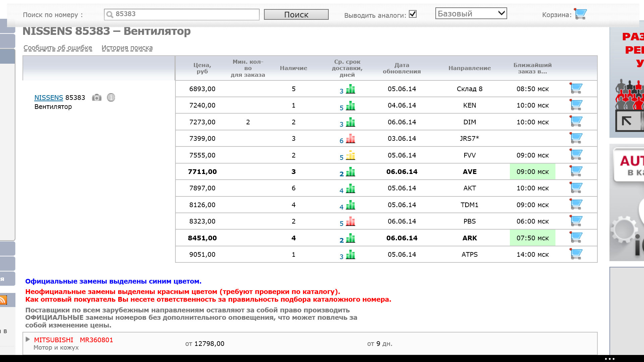Click the orange RSS feed icon
Image resolution: width=644 pixels, height=362 pixels.
pyautogui.click(x=3, y=300)
